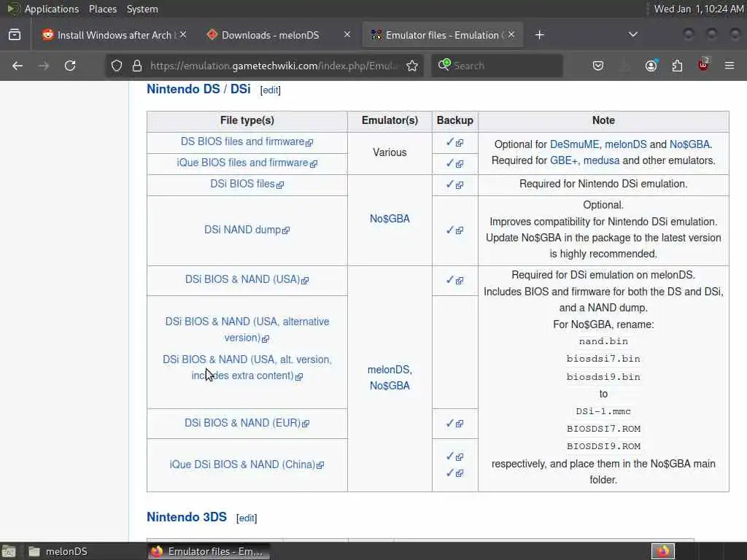Open the System menu
The height and width of the screenshot is (560, 747).
coord(142,9)
